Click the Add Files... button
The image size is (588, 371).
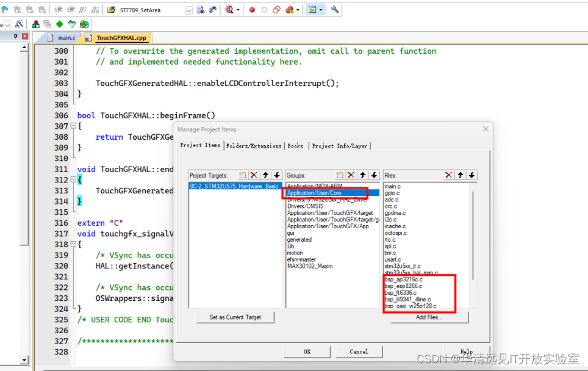(x=429, y=317)
